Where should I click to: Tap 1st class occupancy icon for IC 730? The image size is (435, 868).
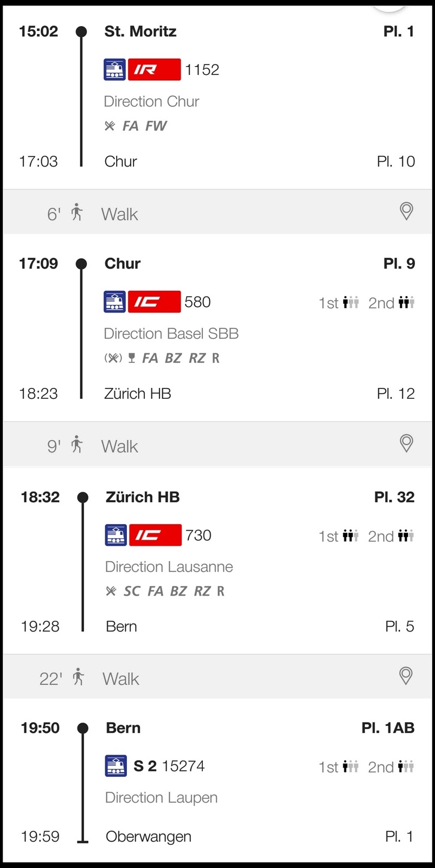[351, 536]
